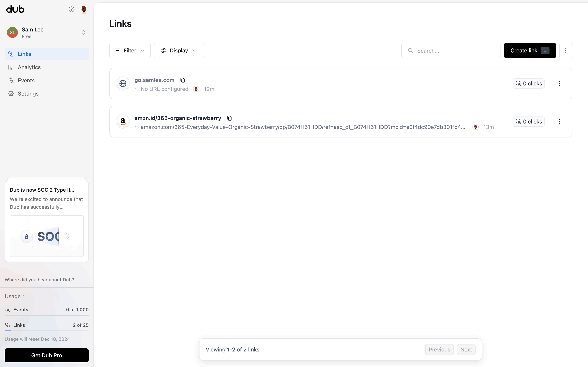The height and width of the screenshot is (367, 588).
Task: Open Events in the sidebar
Action: tap(26, 80)
